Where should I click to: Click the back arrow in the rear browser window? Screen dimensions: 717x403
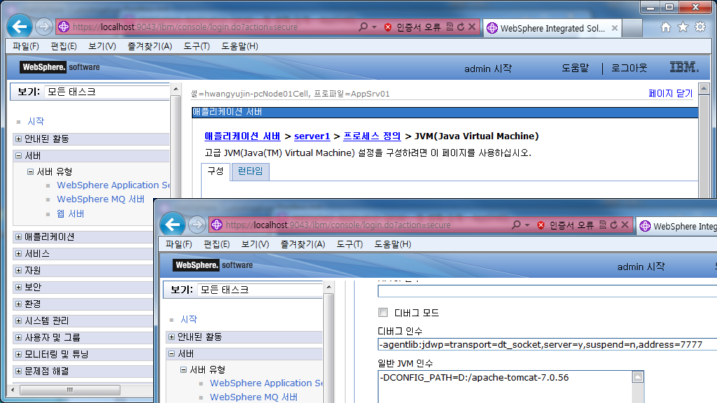(17, 26)
